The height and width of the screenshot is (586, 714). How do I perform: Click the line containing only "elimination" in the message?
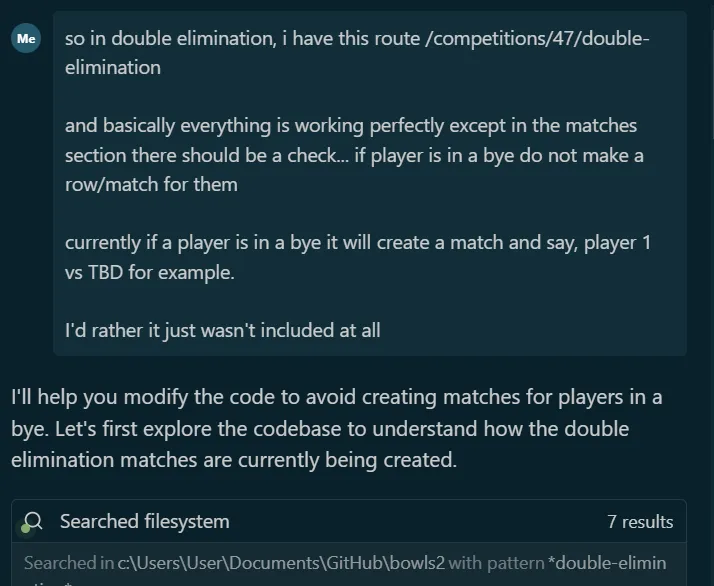coord(112,68)
